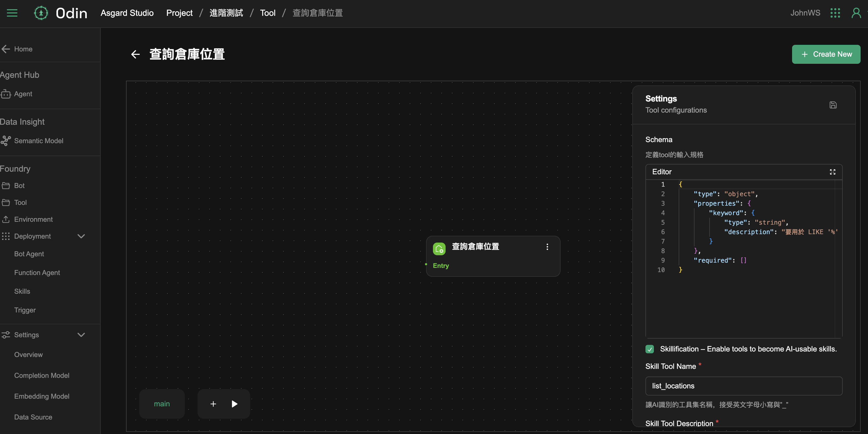Click the plus add button near main
The width and height of the screenshot is (868, 434).
pyautogui.click(x=213, y=404)
